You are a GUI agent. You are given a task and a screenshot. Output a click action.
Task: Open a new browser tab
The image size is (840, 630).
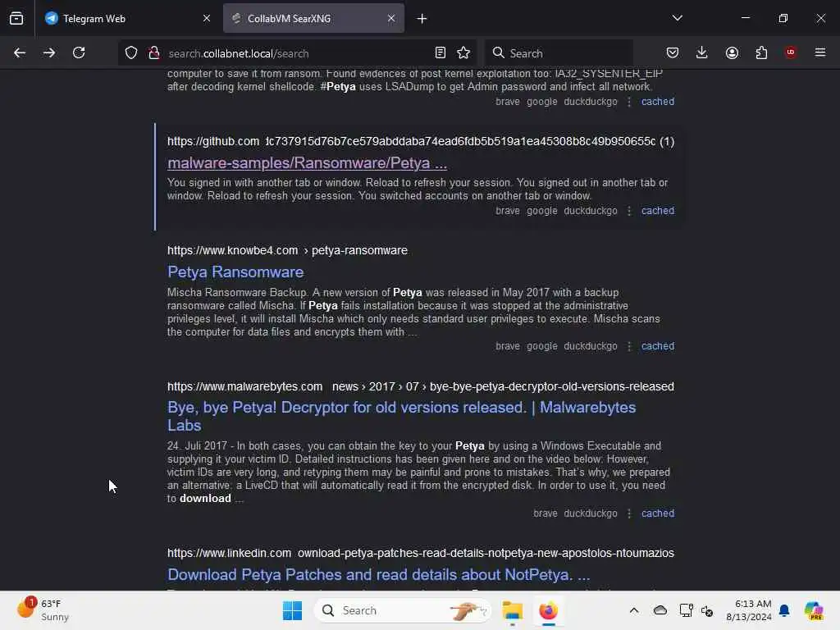pos(422,19)
